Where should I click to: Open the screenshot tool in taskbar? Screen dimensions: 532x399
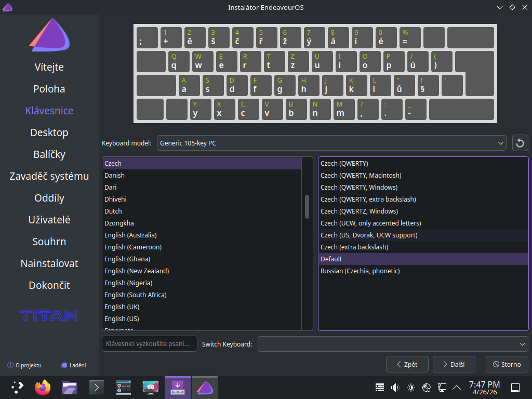pos(151,387)
